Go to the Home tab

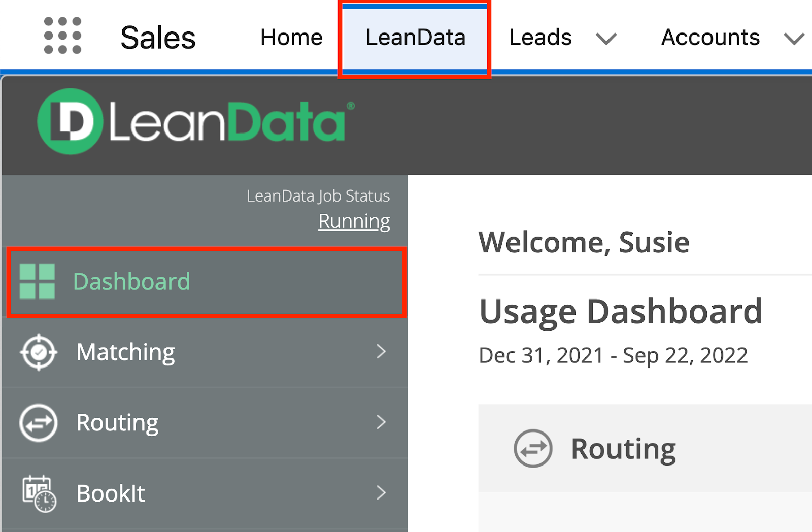click(291, 38)
